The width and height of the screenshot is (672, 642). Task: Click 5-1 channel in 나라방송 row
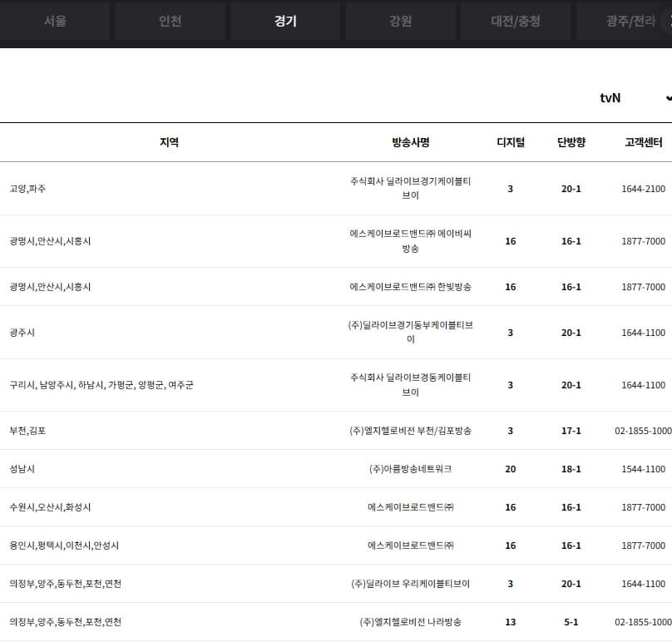(x=571, y=622)
